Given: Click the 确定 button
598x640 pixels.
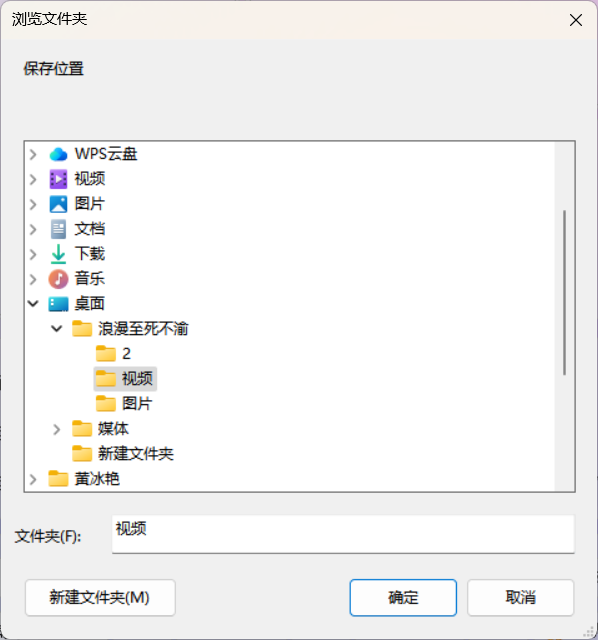Looking at the screenshot, I should 403,598.
